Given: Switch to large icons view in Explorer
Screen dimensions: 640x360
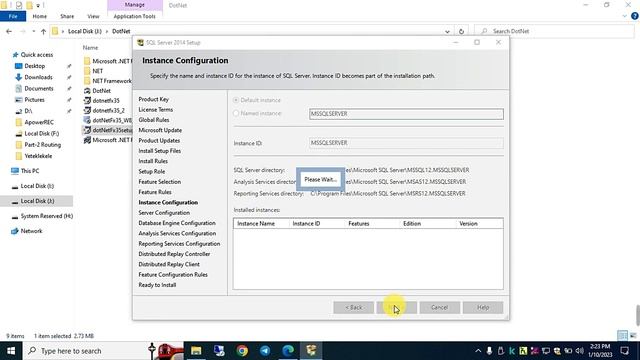Looking at the screenshot, I should [x=633, y=336].
